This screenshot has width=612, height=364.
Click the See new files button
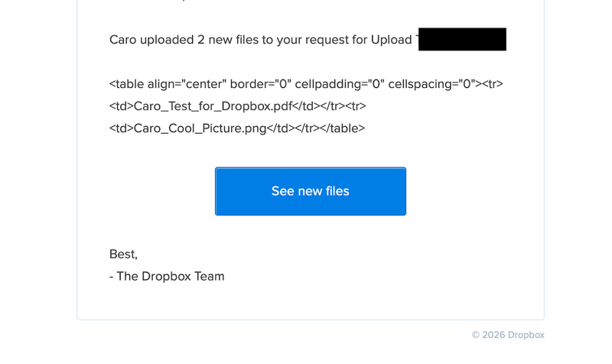tap(310, 191)
